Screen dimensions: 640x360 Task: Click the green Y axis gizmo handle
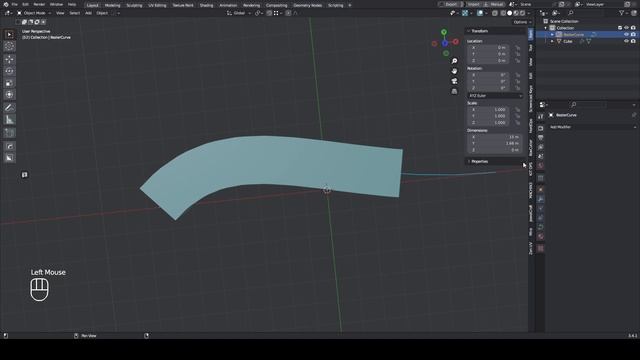(x=444, y=32)
